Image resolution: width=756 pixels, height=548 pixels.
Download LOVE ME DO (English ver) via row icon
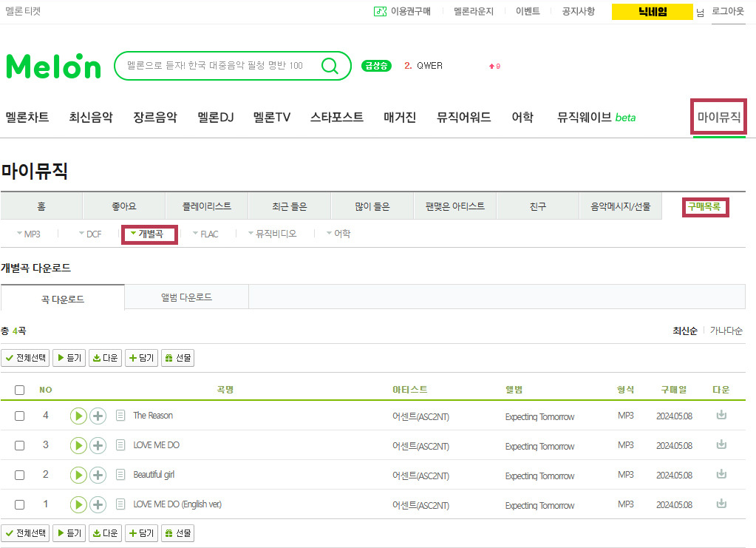pyautogui.click(x=721, y=504)
